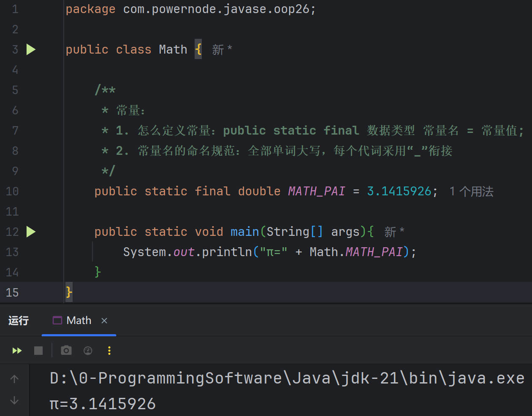Click the java.exe path in console
Viewport: 532px width, 416px height.
[x=287, y=378]
